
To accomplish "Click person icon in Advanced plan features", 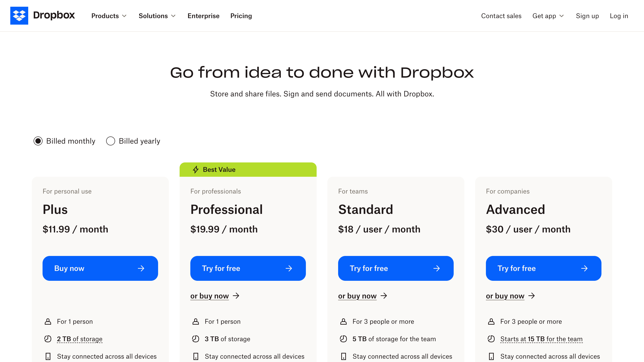I will [x=491, y=322].
